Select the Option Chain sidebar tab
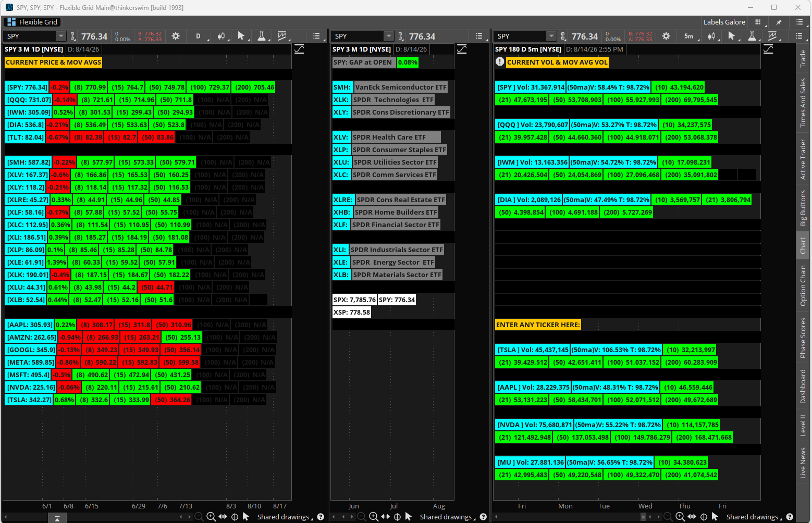 click(x=803, y=285)
